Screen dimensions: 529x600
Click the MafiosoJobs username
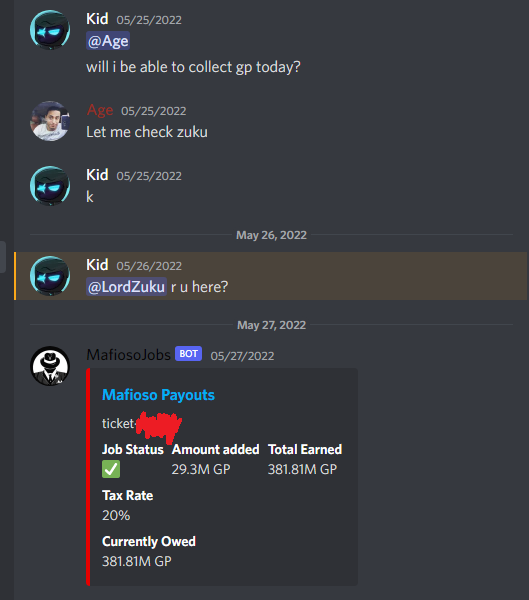(128, 355)
